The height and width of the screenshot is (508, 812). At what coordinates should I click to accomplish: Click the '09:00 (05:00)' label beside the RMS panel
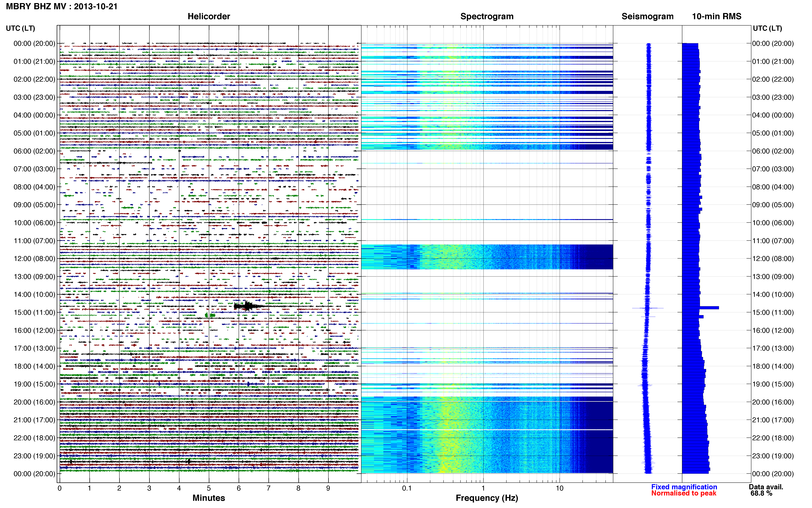point(773,205)
